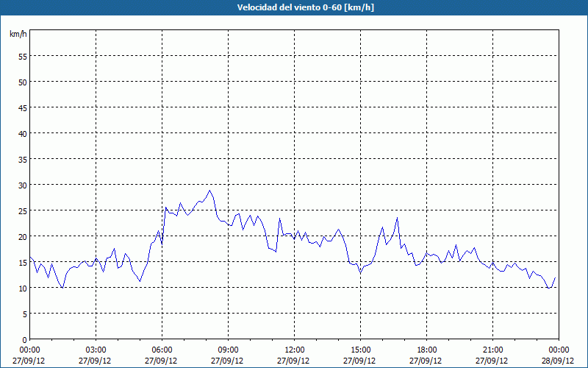The image size is (588, 368).
Task: Click the 'km/h' axis unit label
Action: (x=18, y=34)
